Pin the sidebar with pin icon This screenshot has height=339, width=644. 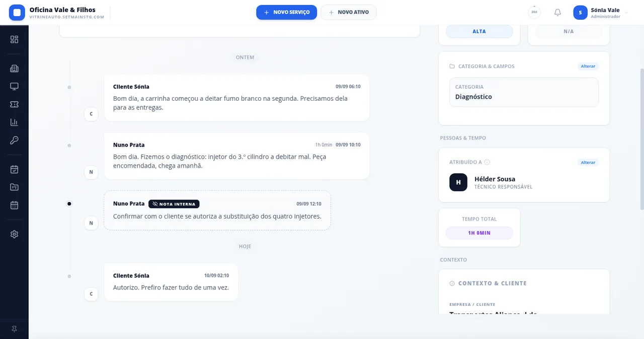pos(14,329)
